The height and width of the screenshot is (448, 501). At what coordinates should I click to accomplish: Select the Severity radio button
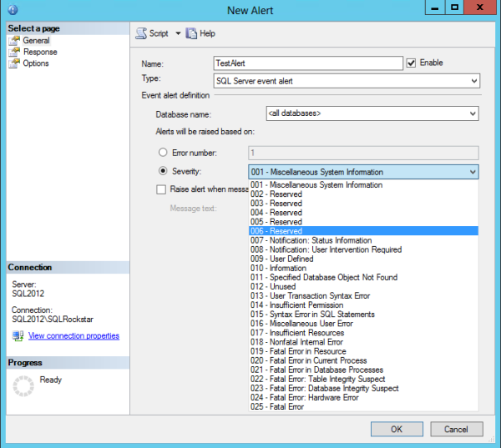coord(163,171)
